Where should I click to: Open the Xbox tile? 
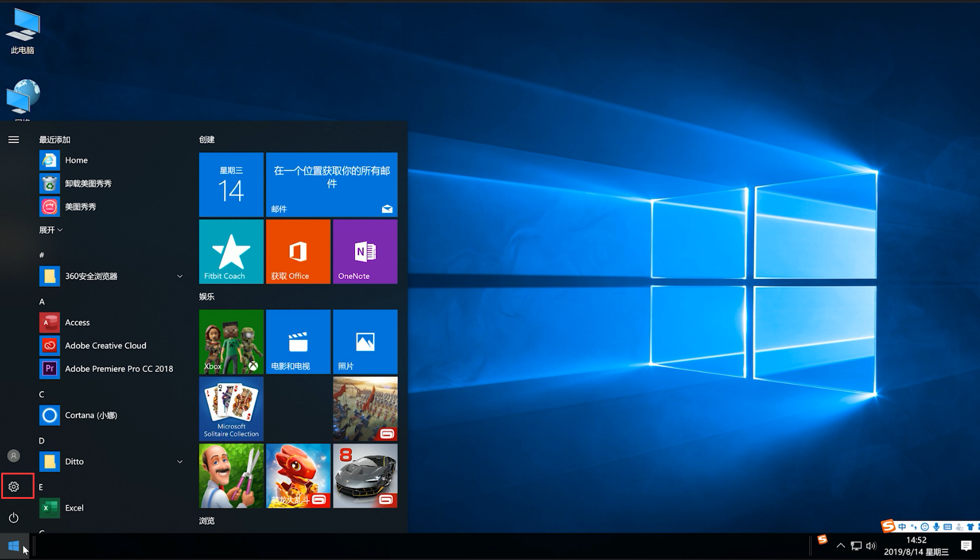(x=231, y=342)
